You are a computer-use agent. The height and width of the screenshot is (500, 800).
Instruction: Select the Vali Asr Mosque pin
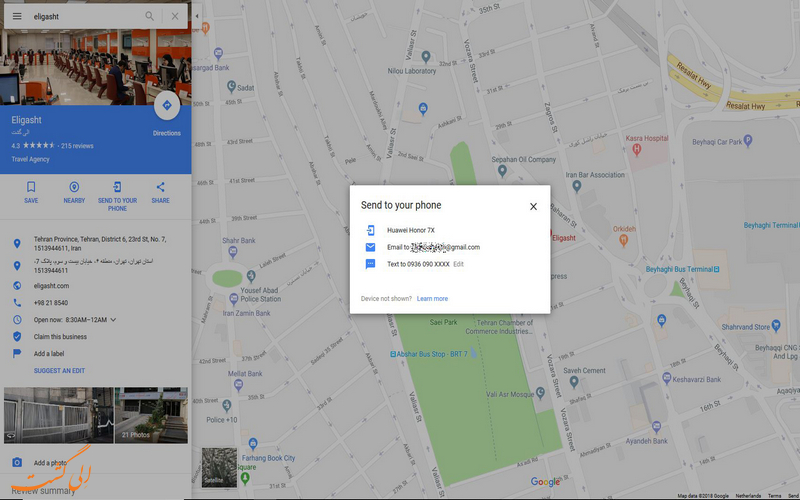click(540, 392)
